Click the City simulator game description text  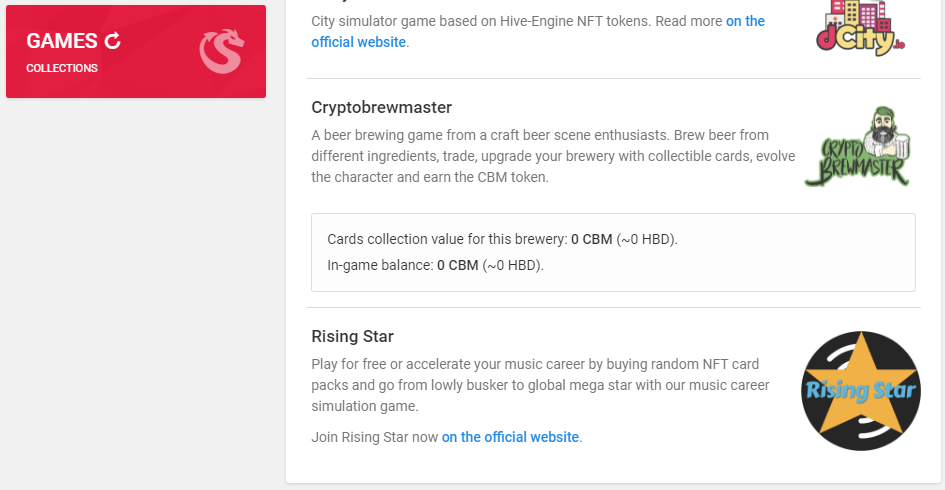tap(516, 21)
